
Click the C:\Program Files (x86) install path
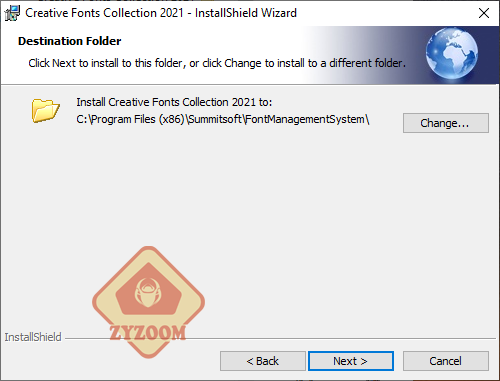click(x=223, y=119)
